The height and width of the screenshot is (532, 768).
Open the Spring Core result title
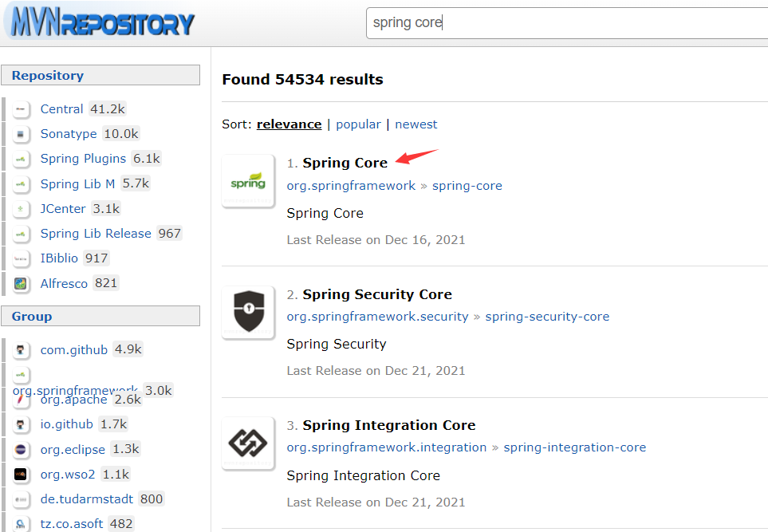(x=345, y=163)
